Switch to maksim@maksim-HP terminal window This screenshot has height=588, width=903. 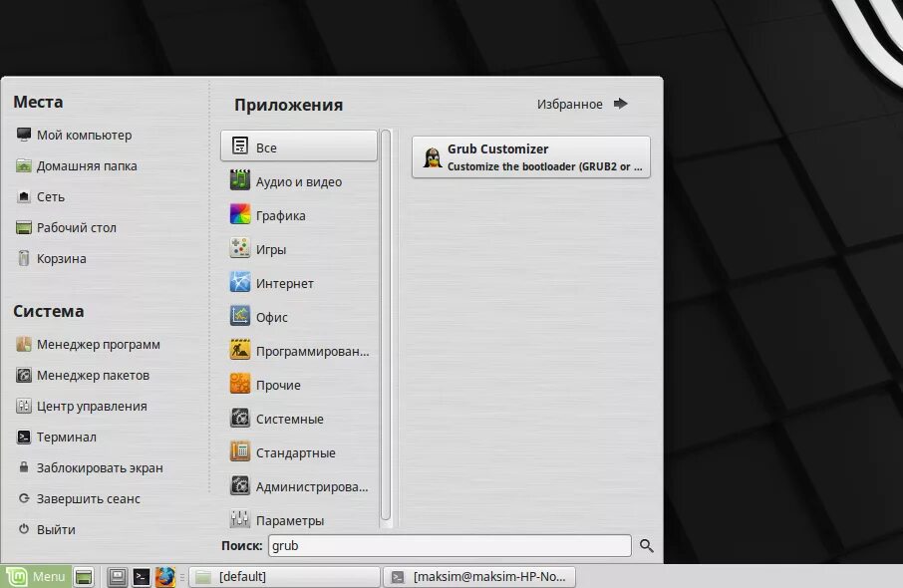point(479,576)
